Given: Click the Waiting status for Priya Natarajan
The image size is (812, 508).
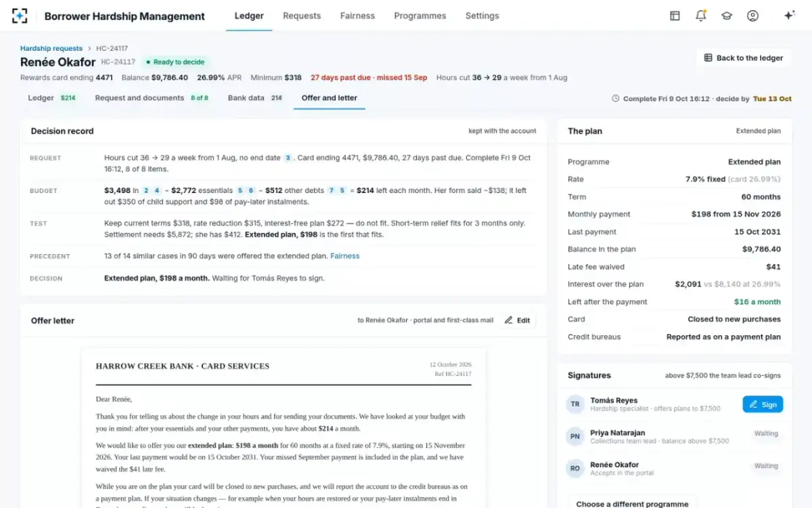Looking at the screenshot, I should click(x=766, y=433).
